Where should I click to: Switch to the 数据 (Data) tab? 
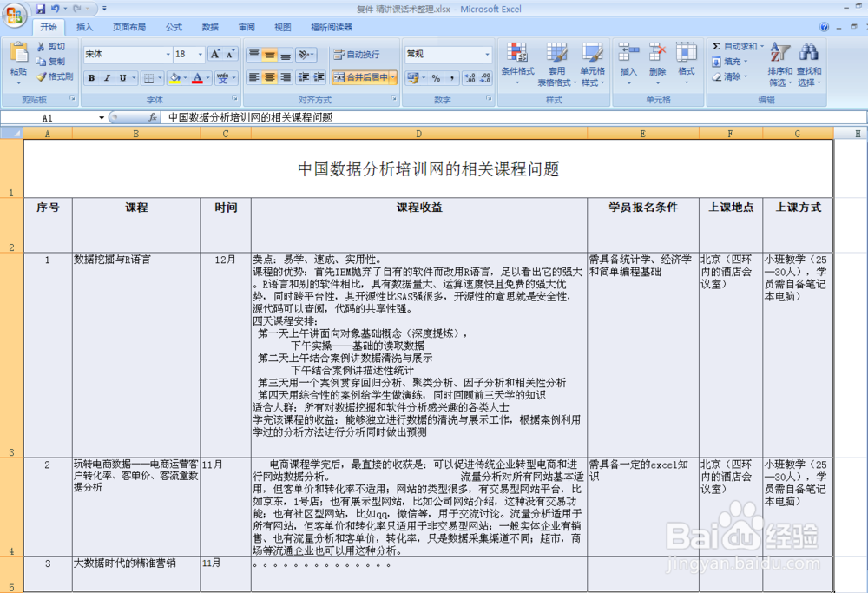click(x=210, y=27)
